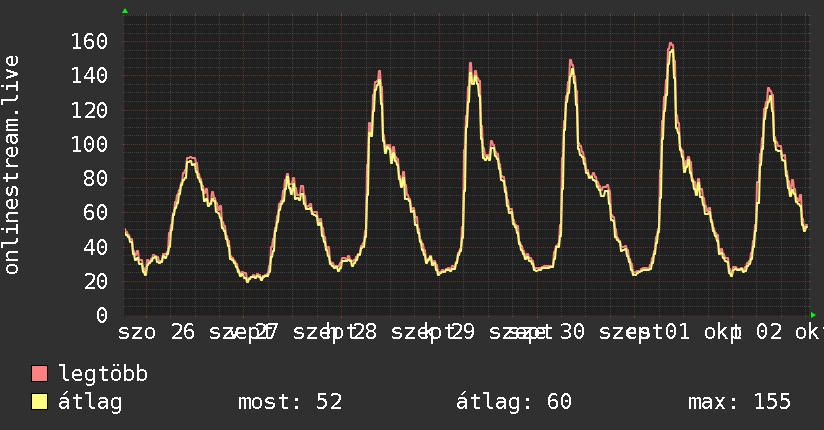Image resolution: width=824 pixels, height=430 pixels.
Task: Click the y-axis label '20'
Action: [96, 281]
